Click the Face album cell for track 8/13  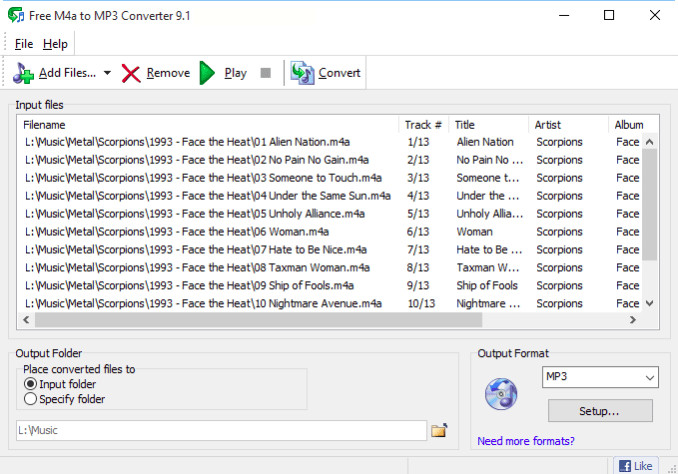coord(627,268)
